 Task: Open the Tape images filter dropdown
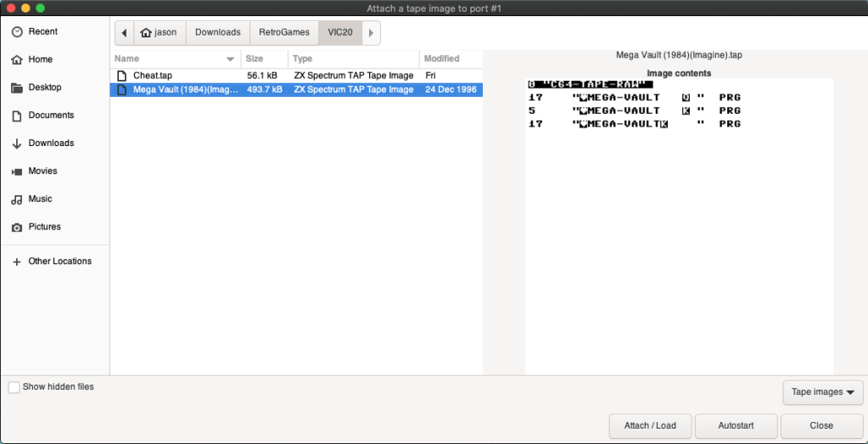pos(822,392)
